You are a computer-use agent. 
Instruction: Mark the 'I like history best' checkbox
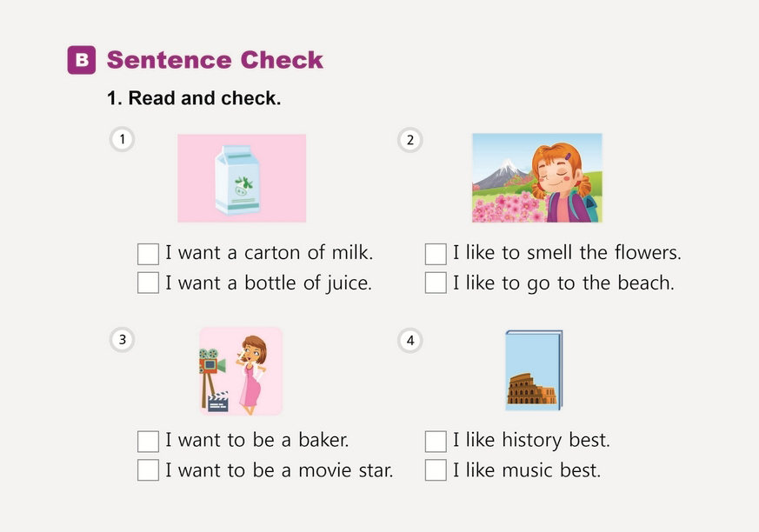pos(436,441)
